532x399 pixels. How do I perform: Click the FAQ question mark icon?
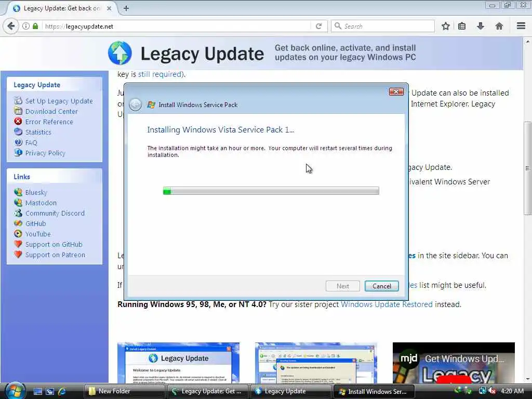[x=18, y=142]
